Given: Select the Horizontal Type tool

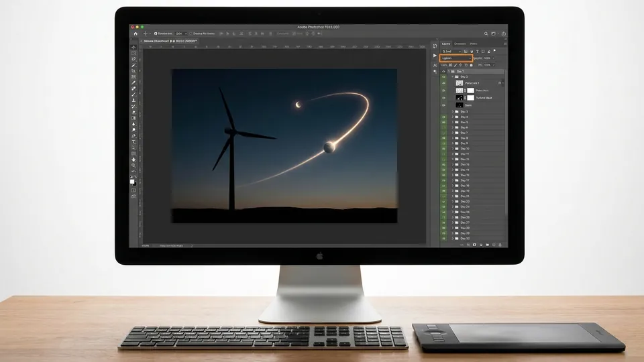Looking at the screenshot, I should click(133, 141).
